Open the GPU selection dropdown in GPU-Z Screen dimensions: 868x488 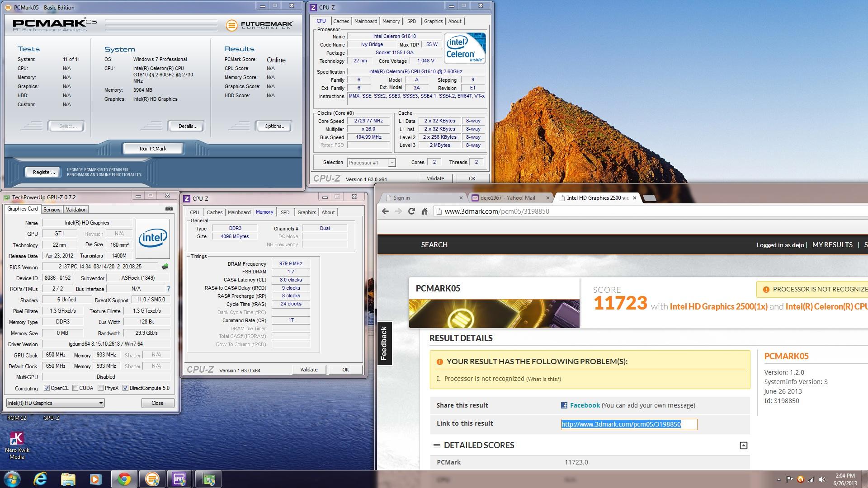click(55, 403)
